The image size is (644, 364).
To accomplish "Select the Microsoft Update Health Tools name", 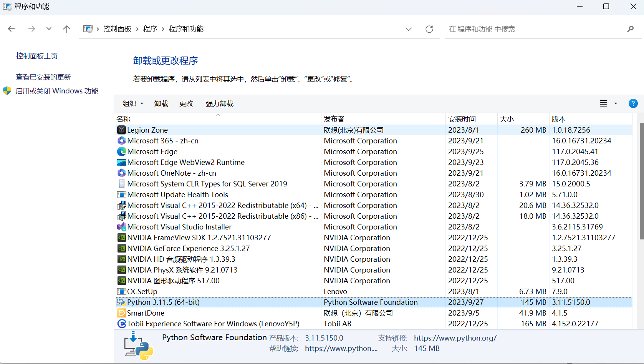I will click(177, 194).
